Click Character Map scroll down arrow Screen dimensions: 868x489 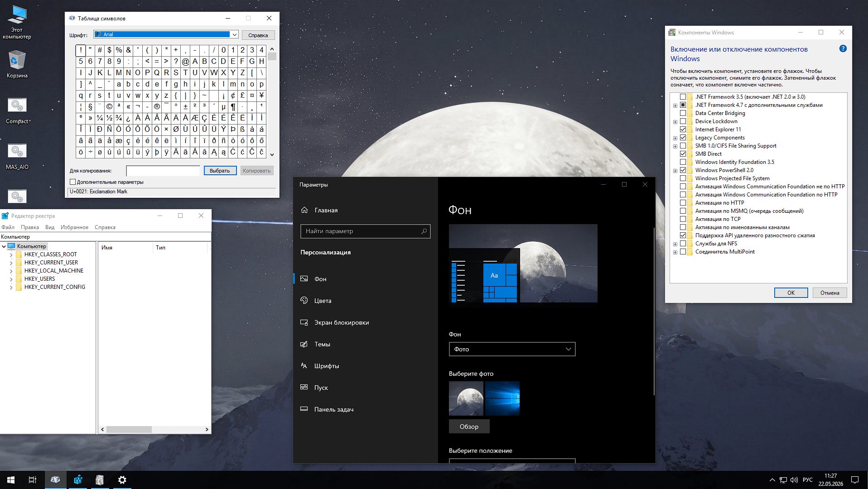[x=272, y=154]
